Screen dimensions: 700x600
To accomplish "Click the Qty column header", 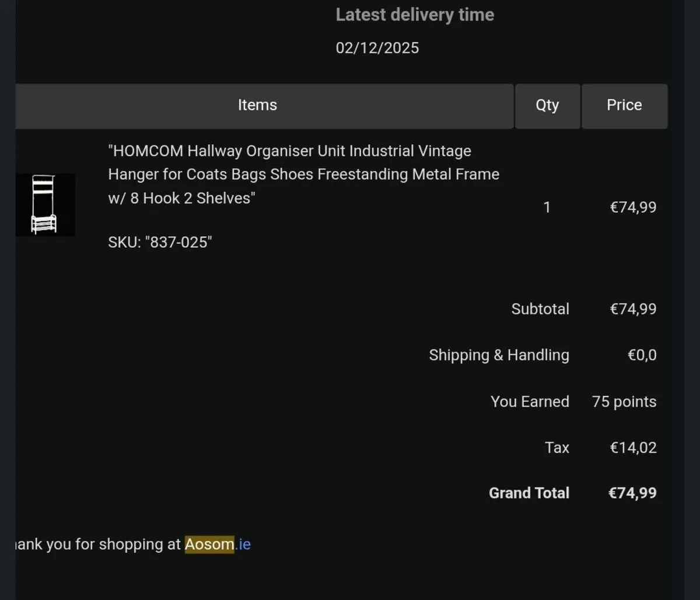I will coord(547,106).
